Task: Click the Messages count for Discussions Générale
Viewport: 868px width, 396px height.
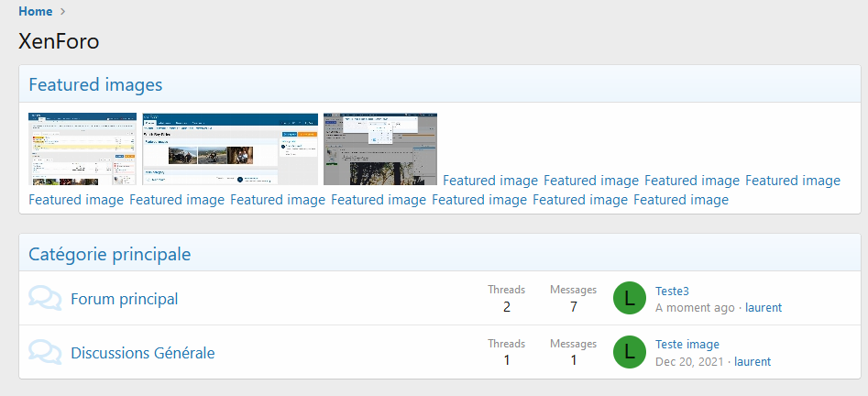Action: (574, 360)
